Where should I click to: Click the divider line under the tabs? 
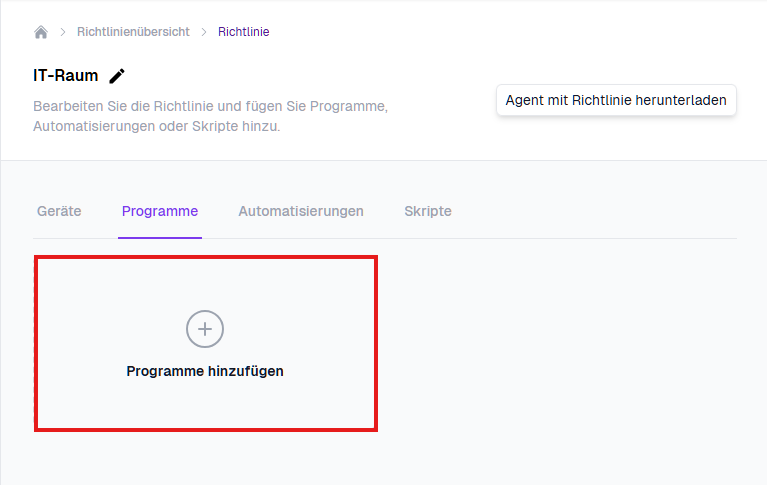500,238
